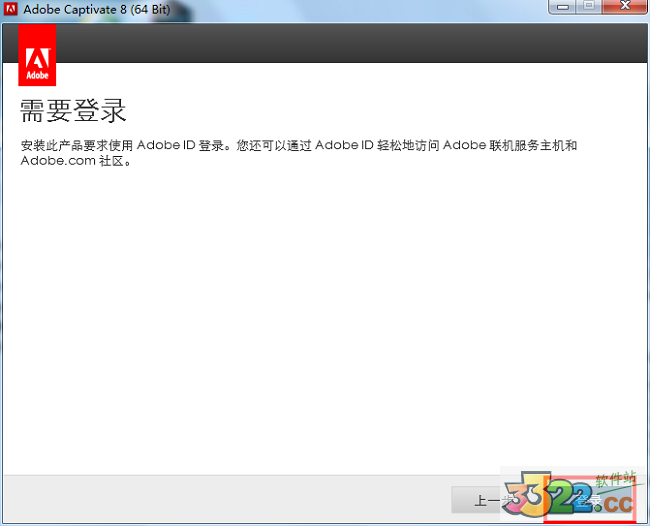Click the window title 'Adobe Captivate 8 (64 Bit)'
The width and height of the screenshot is (650, 526).
(97, 9)
